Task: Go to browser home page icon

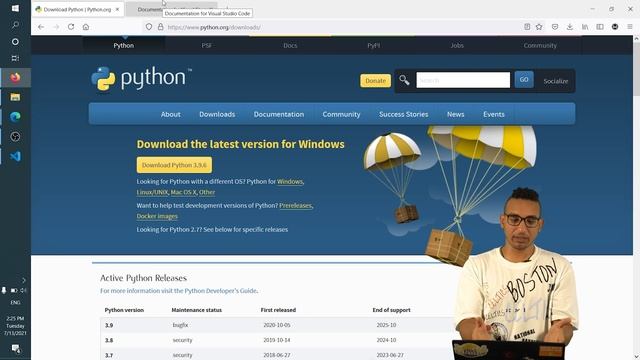Action: 86,27
